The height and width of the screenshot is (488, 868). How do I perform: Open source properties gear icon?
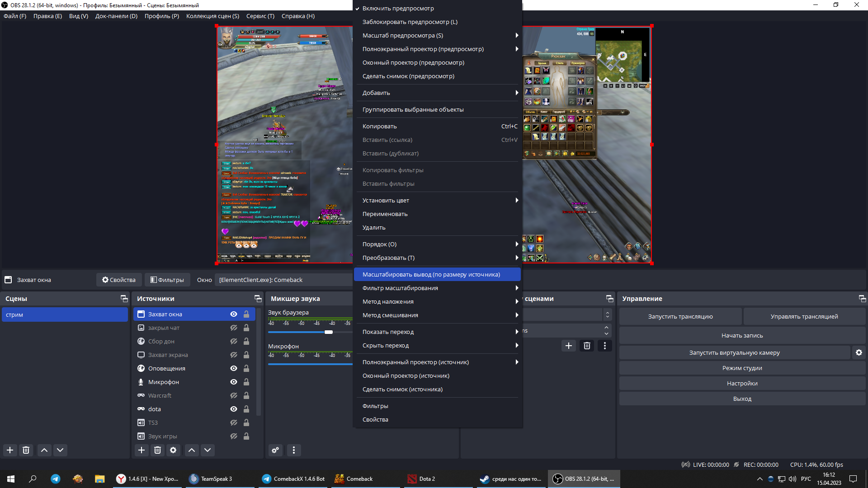(173, 450)
